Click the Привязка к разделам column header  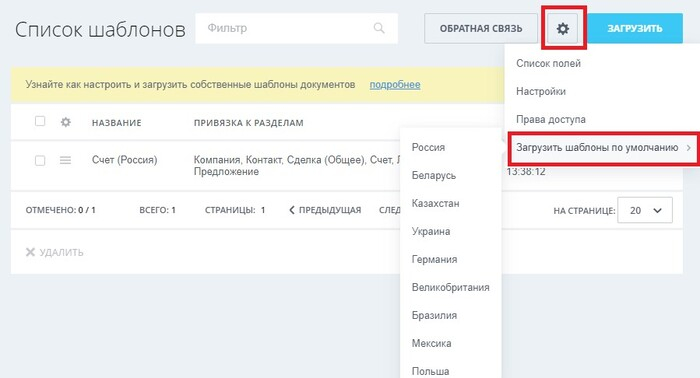coord(249,123)
